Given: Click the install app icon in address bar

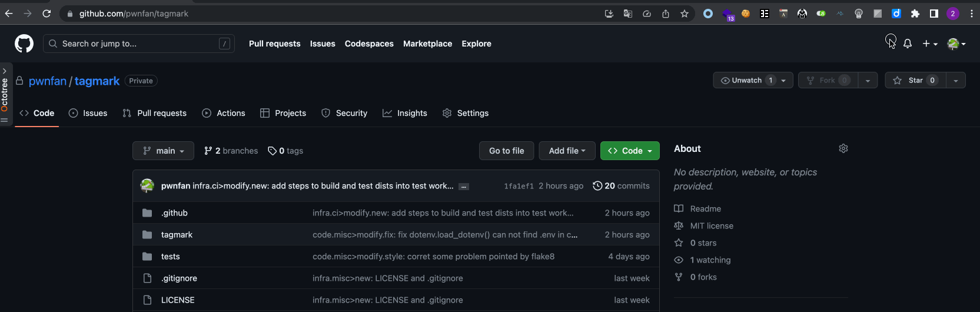Looking at the screenshot, I should pos(609,14).
